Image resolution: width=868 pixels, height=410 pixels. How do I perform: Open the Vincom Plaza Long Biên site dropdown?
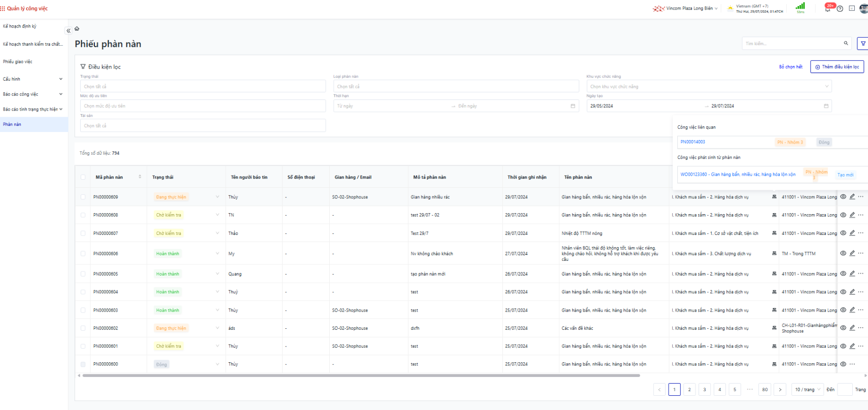689,9
